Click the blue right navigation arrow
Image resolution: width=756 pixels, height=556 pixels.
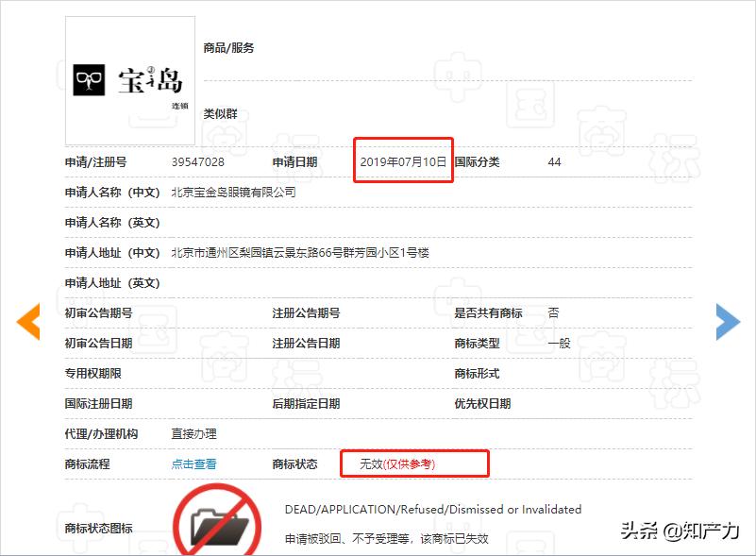(x=727, y=322)
